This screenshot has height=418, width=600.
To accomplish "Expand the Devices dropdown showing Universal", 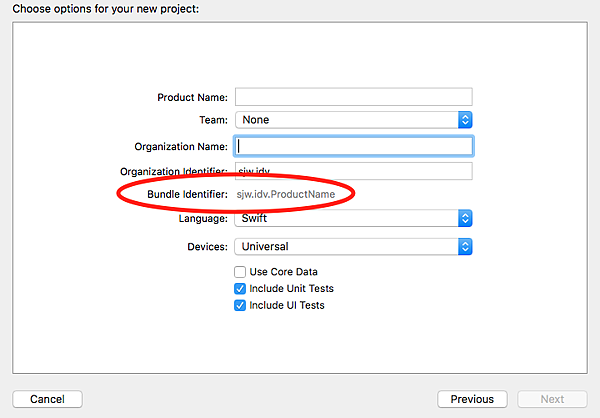I will pos(345,245).
